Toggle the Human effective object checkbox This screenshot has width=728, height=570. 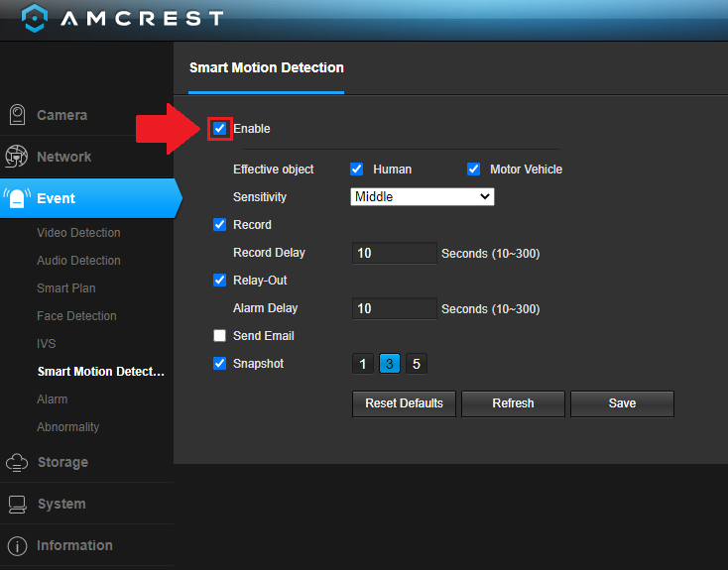click(x=357, y=169)
